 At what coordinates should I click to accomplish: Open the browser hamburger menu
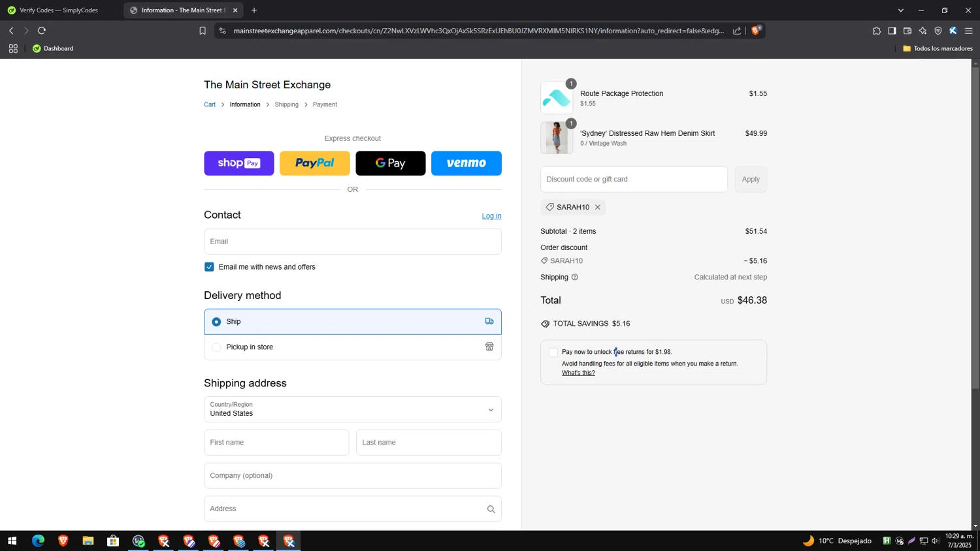[x=969, y=31]
